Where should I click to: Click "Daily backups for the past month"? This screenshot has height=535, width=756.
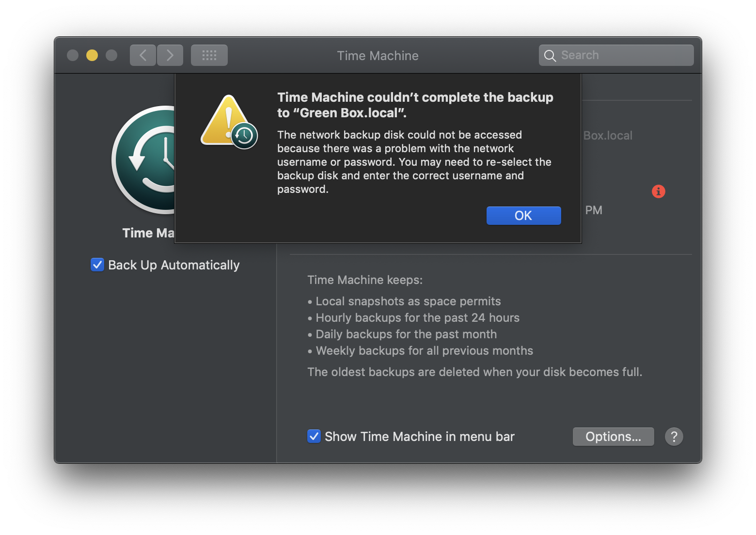406,334
